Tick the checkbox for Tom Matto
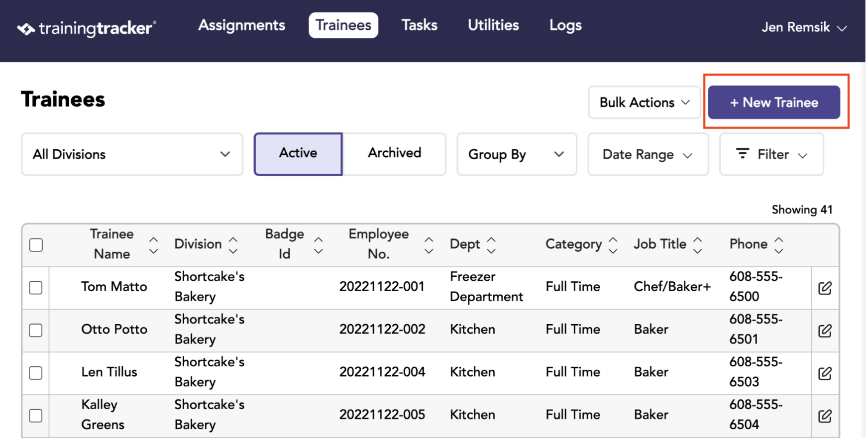 [x=36, y=288]
